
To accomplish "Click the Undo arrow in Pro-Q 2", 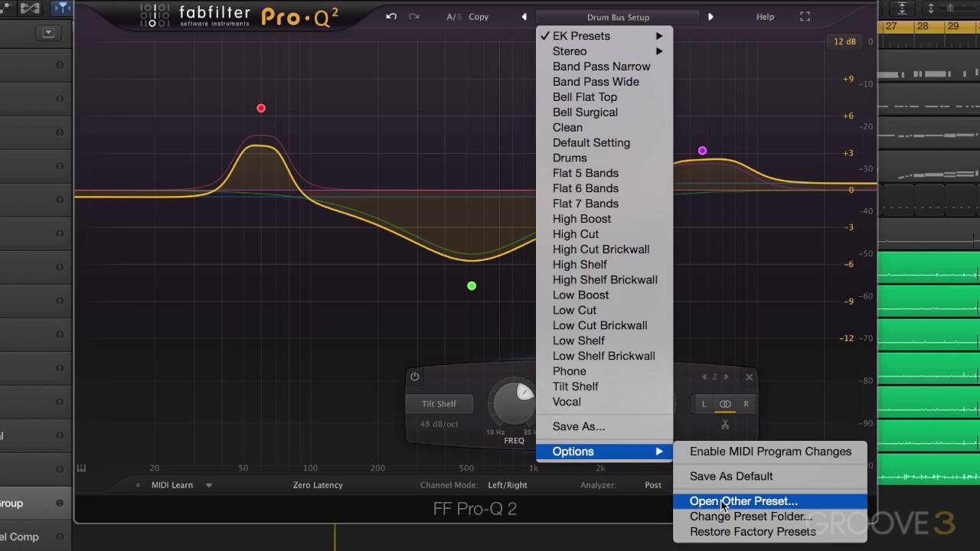I will [x=391, y=16].
